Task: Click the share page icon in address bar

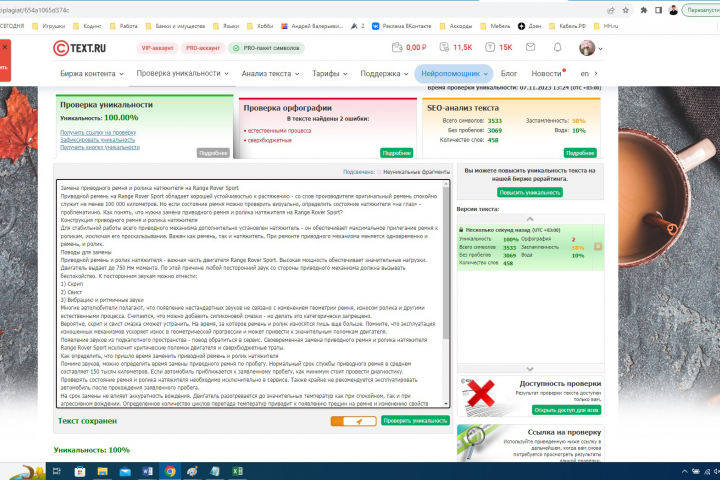Action: pos(611,10)
